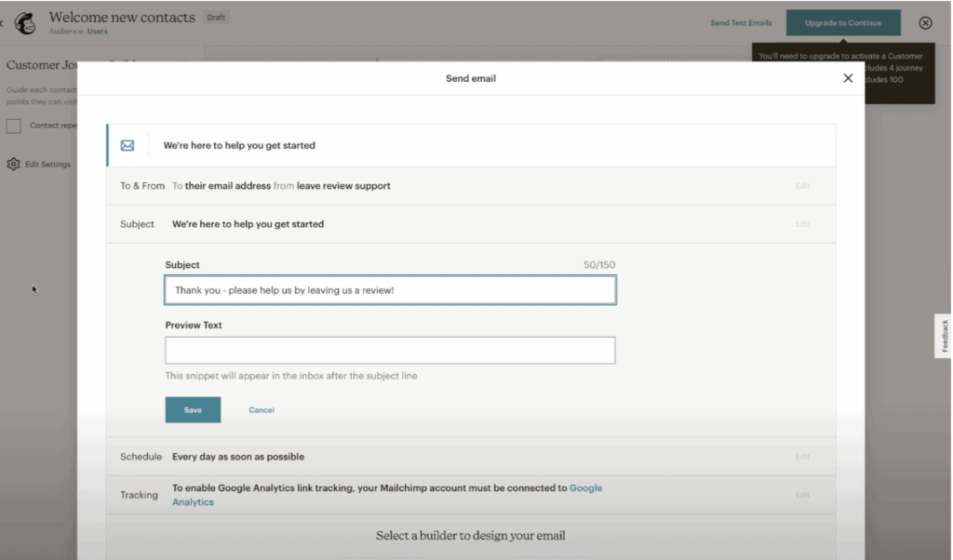Toggle the Contact repeat checkbox
Viewport: 953px width, 560px height.
click(x=14, y=126)
